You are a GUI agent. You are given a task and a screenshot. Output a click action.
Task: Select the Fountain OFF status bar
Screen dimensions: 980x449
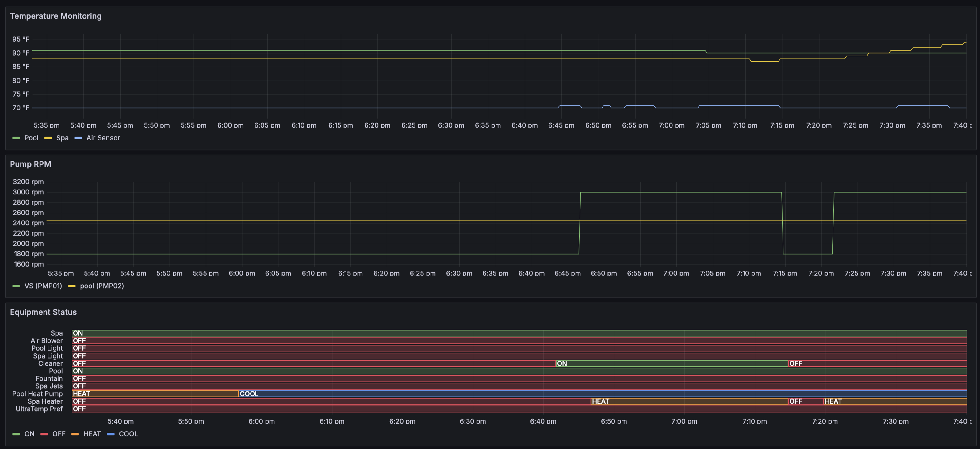[519, 378]
